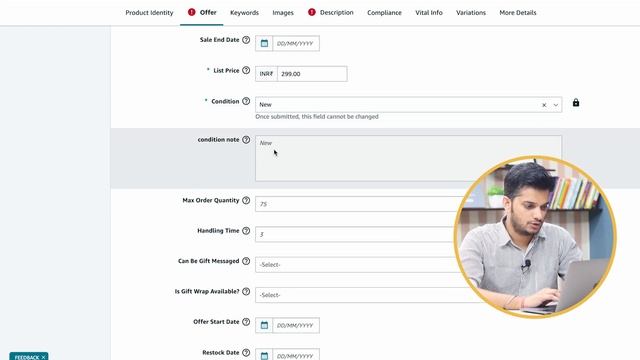This screenshot has height=360, width=640.
Task: Show help for List Price
Action: point(246,71)
